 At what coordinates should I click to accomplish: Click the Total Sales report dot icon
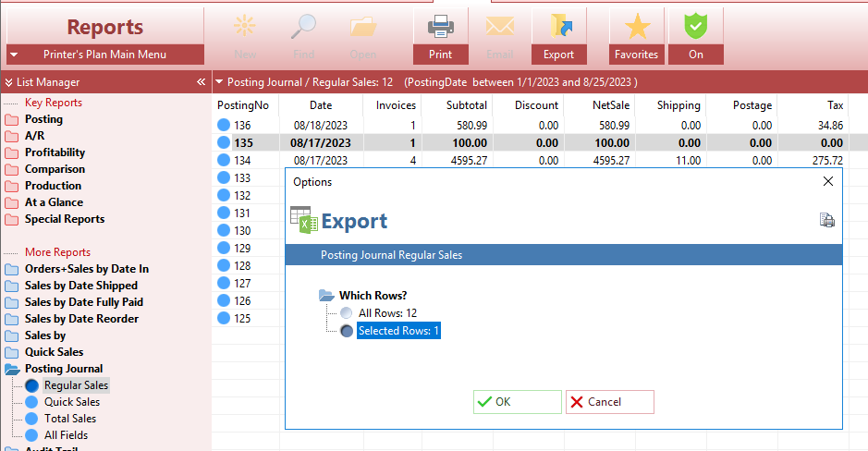point(31,419)
